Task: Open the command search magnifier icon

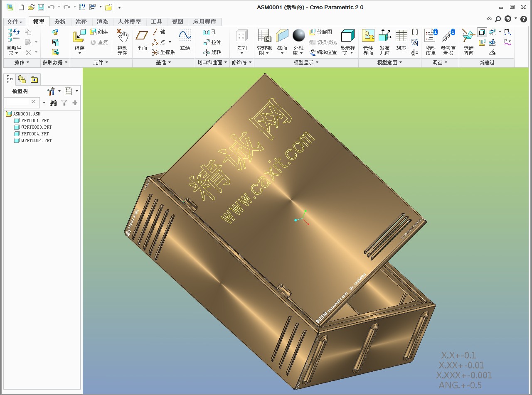Action: [x=498, y=19]
